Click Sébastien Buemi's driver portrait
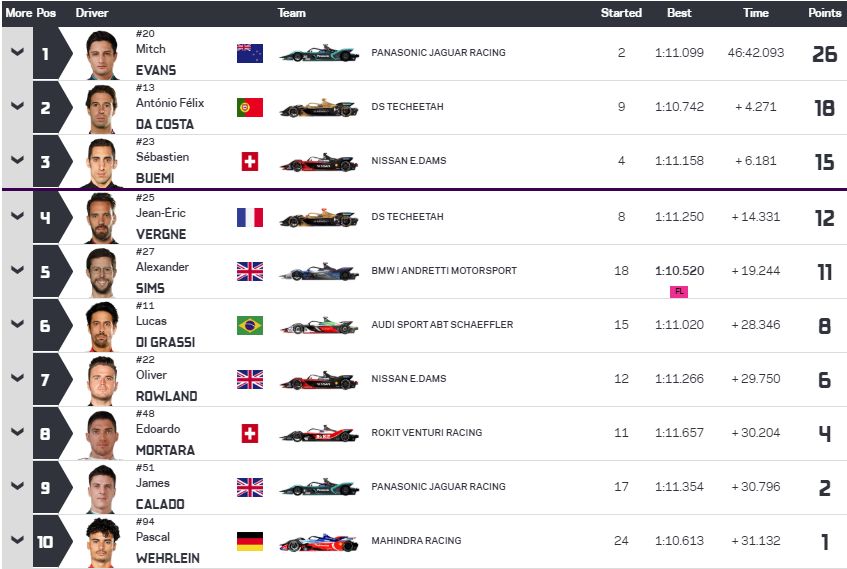 tap(102, 163)
